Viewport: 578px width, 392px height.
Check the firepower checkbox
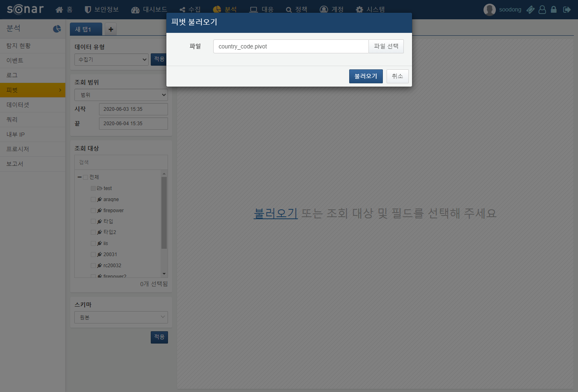pyautogui.click(x=93, y=211)
